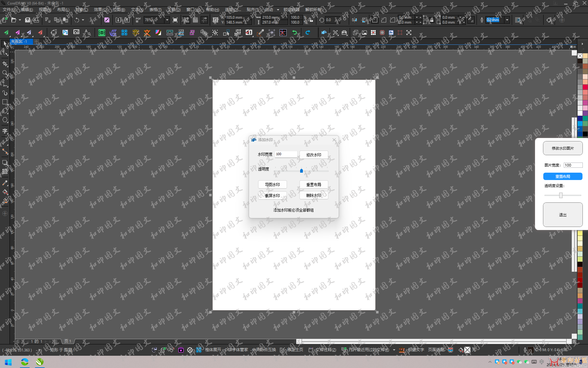Select the Color Eyedropper tool
Viewport: 588px width, 368px height.
click(x=5, y=183)
